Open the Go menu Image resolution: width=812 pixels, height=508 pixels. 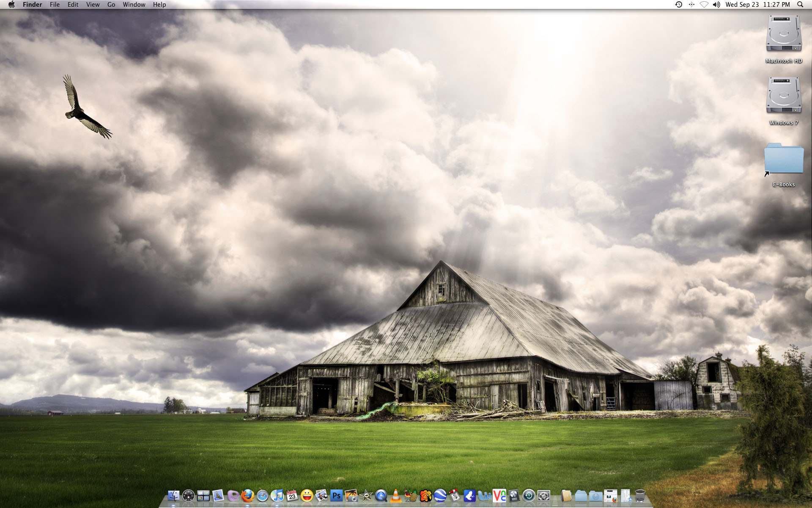click(x=111, y=4)
